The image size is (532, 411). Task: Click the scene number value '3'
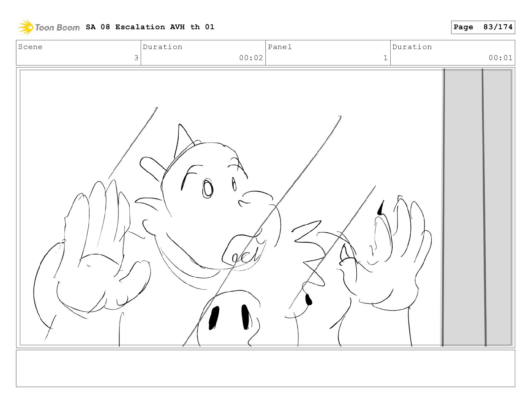point(136,58)
